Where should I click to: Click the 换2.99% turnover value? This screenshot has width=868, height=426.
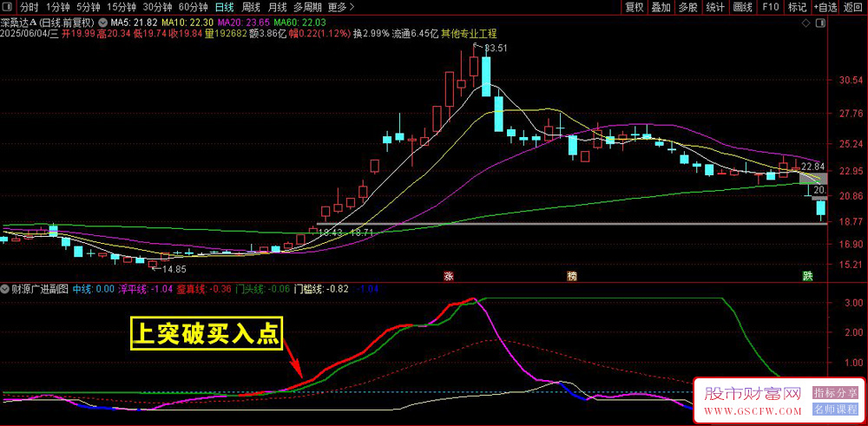372,34
